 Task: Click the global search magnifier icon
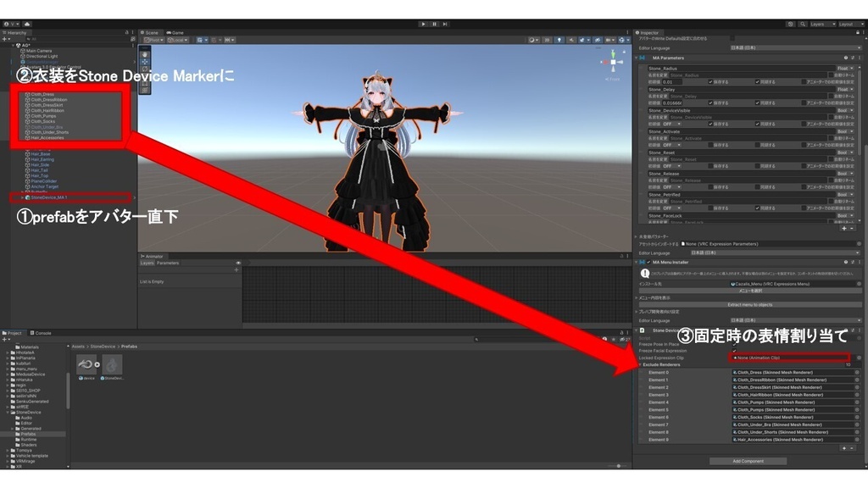(802, 25)
